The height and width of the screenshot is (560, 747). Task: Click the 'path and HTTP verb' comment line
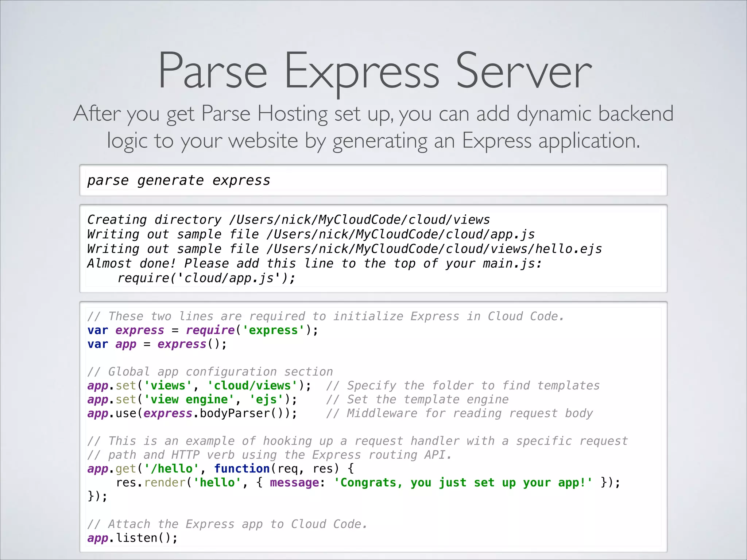[x=270, y=455]
